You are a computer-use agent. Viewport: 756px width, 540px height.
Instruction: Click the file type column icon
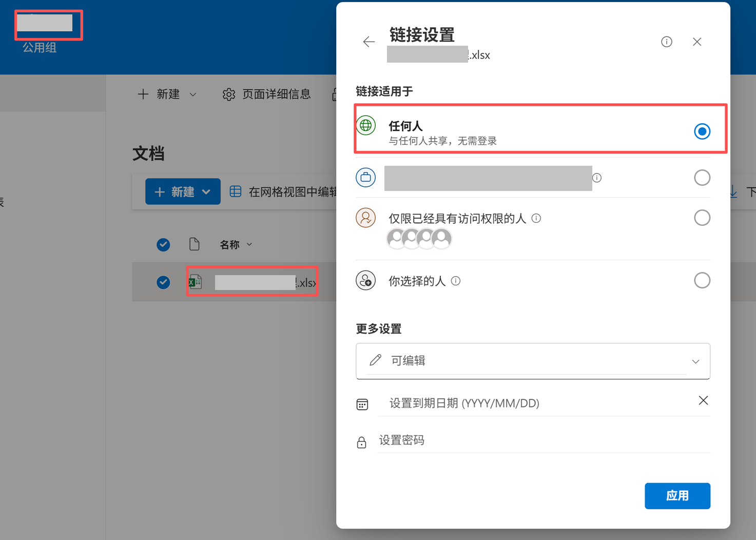[194, 244]
